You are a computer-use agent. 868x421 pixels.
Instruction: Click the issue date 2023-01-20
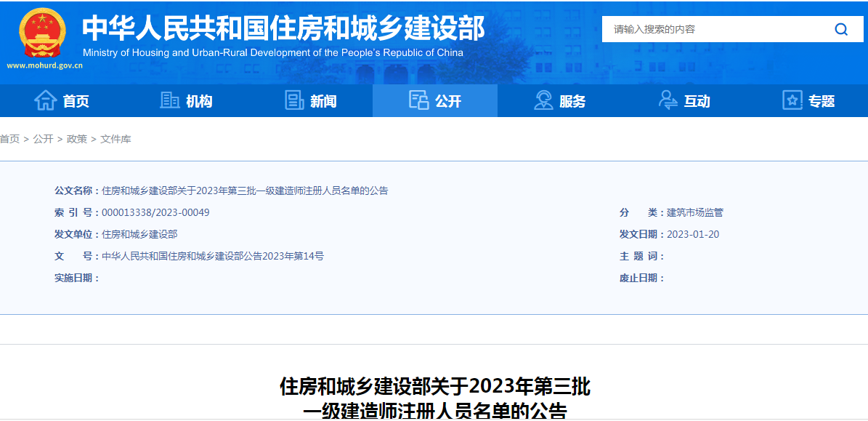click(x=693, y=234)
